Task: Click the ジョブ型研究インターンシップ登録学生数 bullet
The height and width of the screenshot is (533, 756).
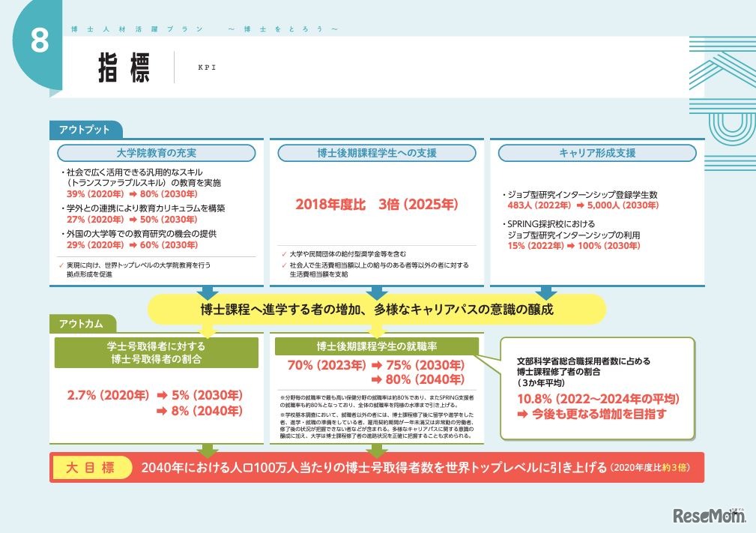Action: click(579, 195)
